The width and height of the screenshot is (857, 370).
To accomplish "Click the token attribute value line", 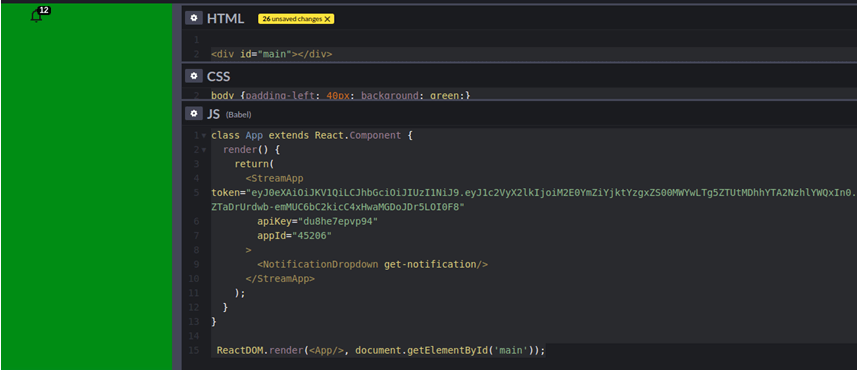I will tap(533, 193).
